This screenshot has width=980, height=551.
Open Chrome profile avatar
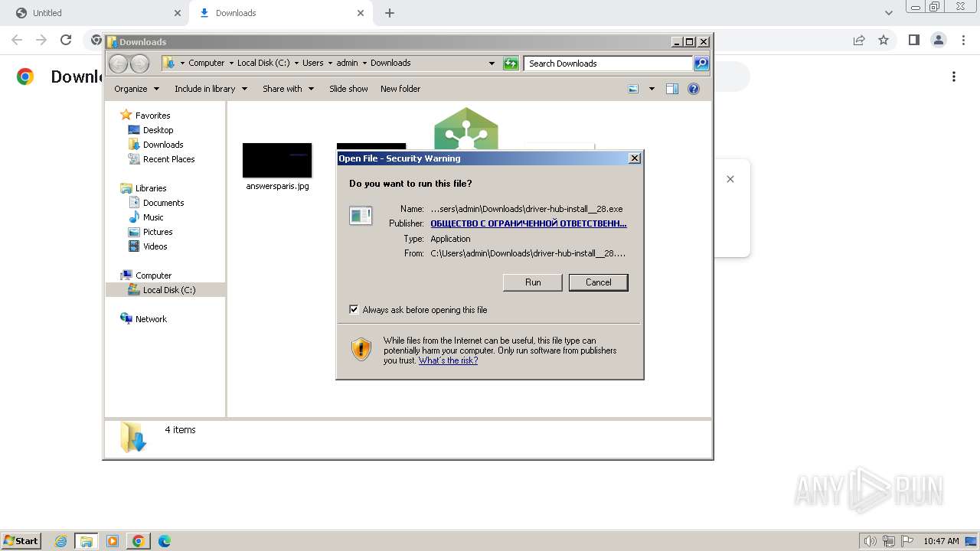click(938, 40)
